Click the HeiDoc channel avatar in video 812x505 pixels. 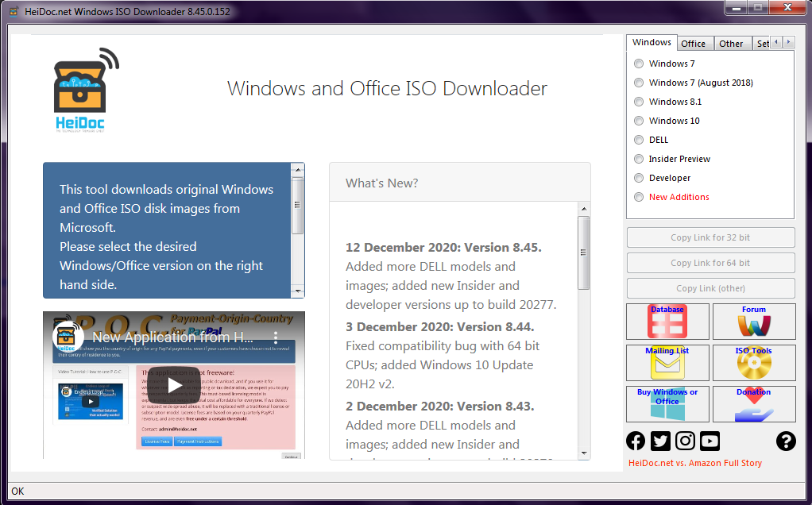(x=68, y=337)
